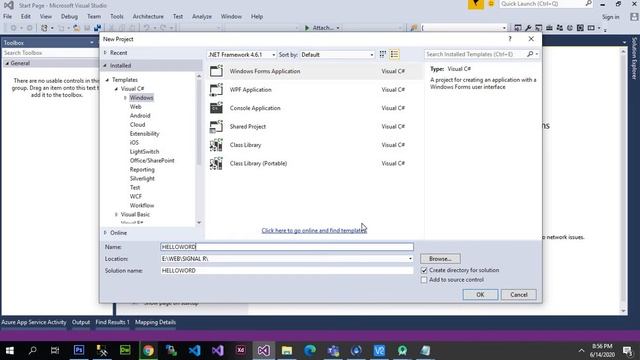The width and height of the screenshot is (640, 360).
Task: Switch to the Output tab
Action: 81,322
